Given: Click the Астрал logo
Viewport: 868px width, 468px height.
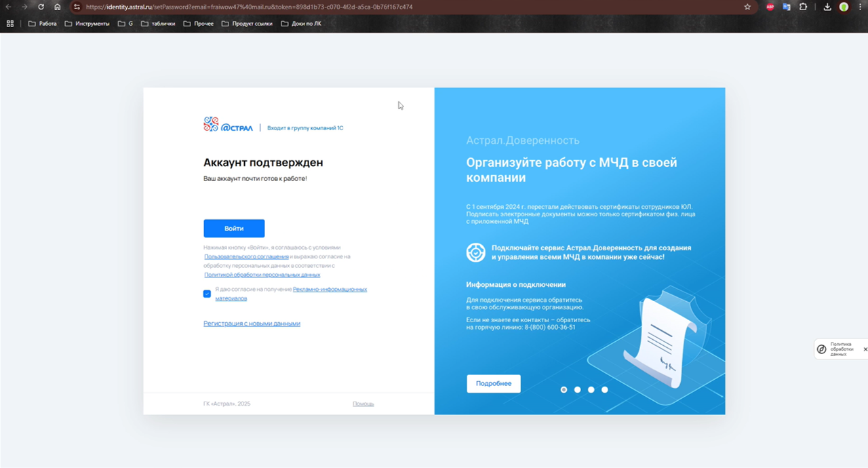Looking at the screenshot, I should pos(228,125).
